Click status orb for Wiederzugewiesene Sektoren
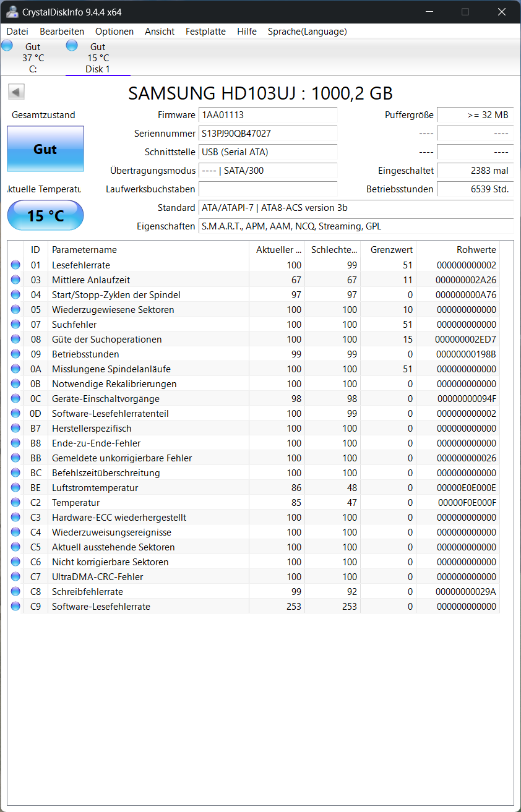 pyautogui.click(x=15, y=309)
